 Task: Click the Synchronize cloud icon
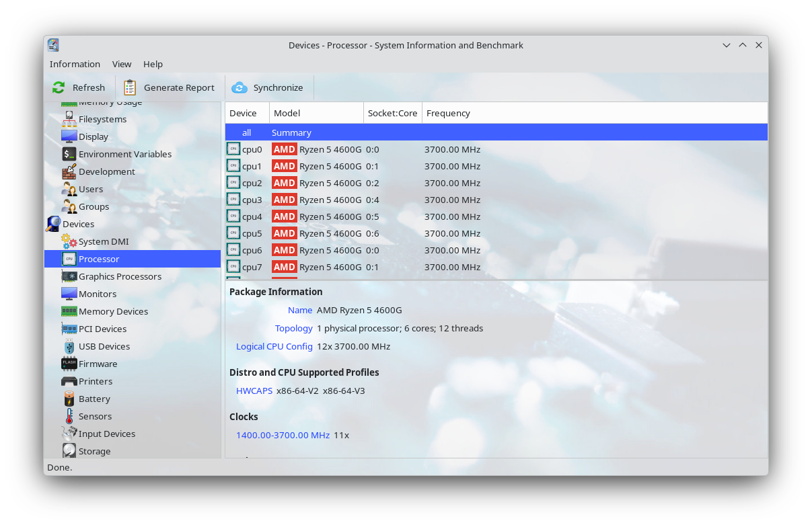point(239,87)
